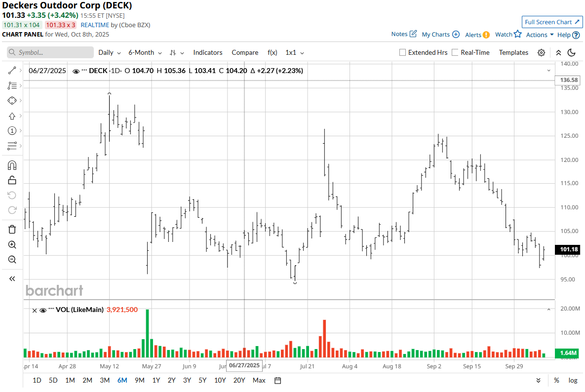Select the Fibonacci retracement tool
The height and width of the screenshot is (392, 585).
(x=12, y=86)
